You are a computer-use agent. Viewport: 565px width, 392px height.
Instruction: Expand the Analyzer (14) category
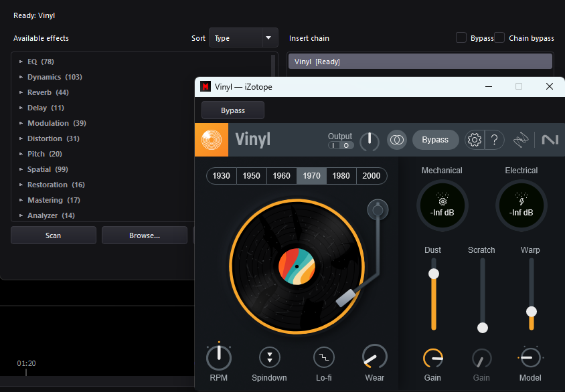click(x=21, y=215)
